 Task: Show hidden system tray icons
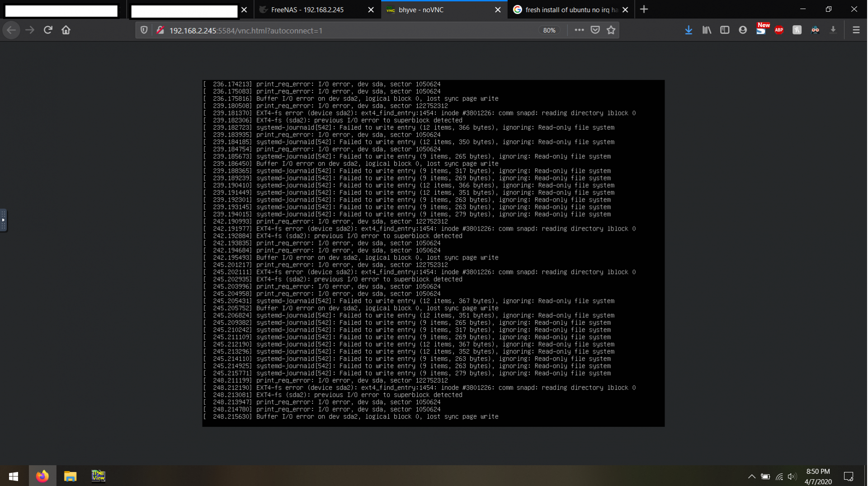[751, 477]
